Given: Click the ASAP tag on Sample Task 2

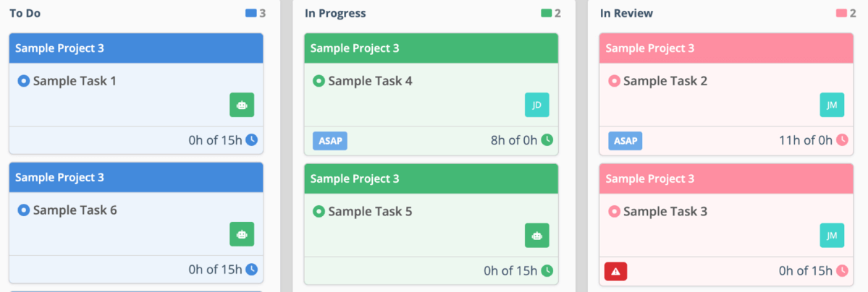Looking at the screenshot, I should (625, 140).
